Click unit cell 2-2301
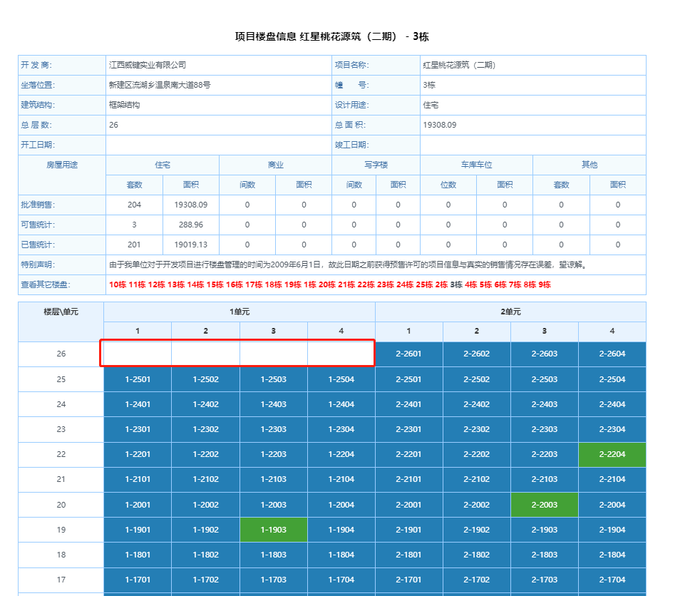 click(408, 429)
